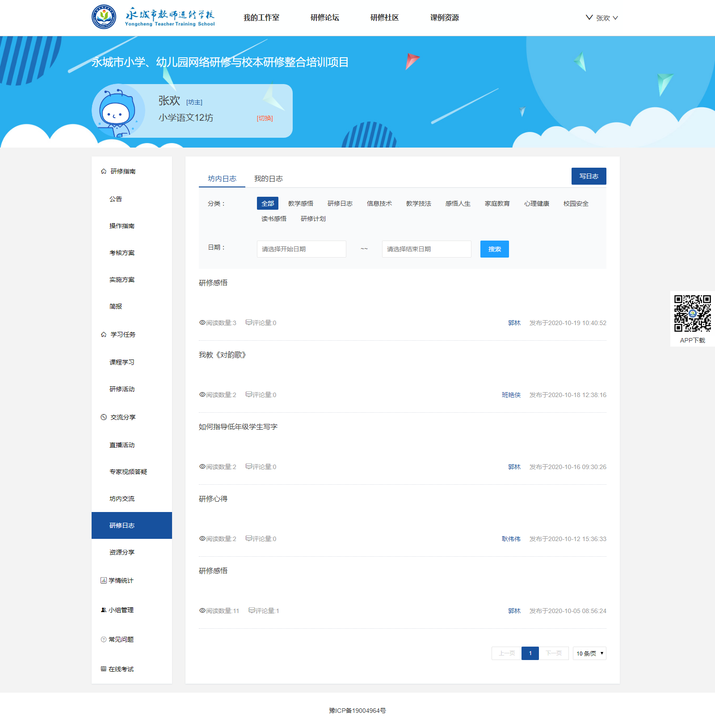Select the 全部 category filter
Image resolution: width=715 pixels, height=728 pixels.
tap(267, 203)
